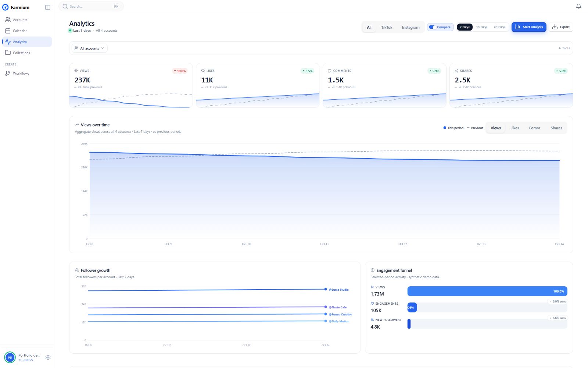The image size is (588, 368).
Task: Open the Accounts sidebar item
Action: point(27,20)
